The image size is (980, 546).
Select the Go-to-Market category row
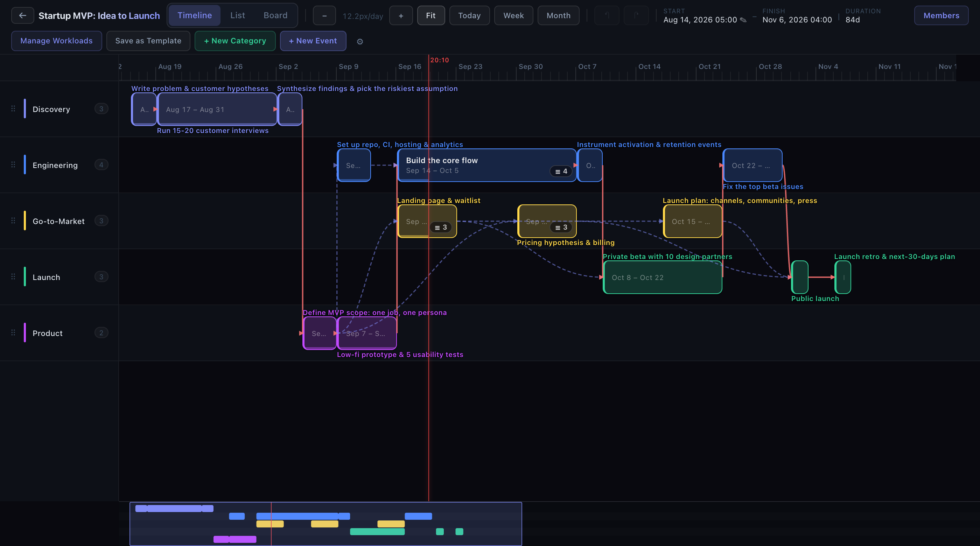[x=59, y=221]
